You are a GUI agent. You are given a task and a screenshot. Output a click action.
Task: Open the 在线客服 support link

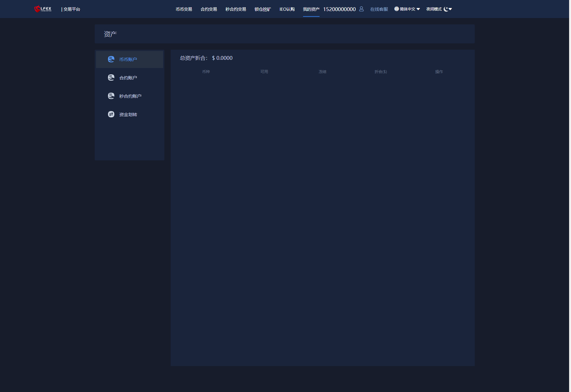(x=379, y=9)
